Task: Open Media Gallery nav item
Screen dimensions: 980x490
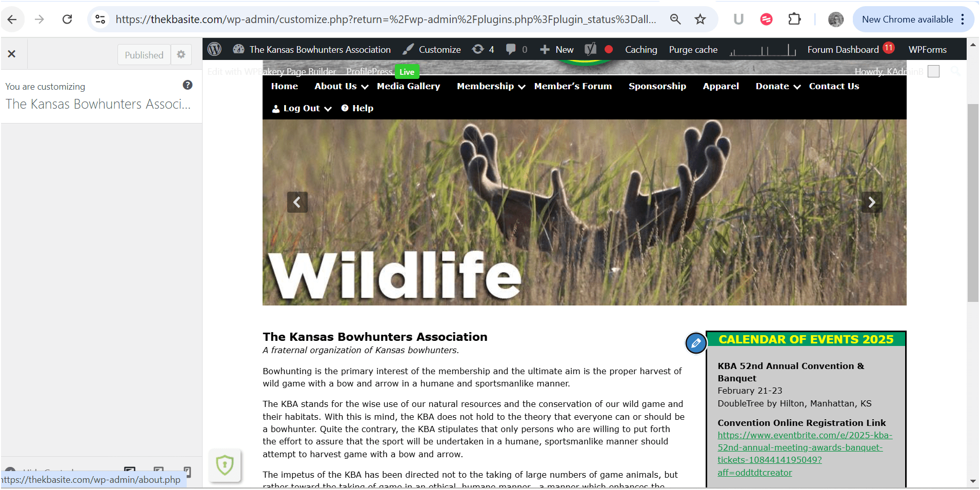Action: click(x=408, y=86)
